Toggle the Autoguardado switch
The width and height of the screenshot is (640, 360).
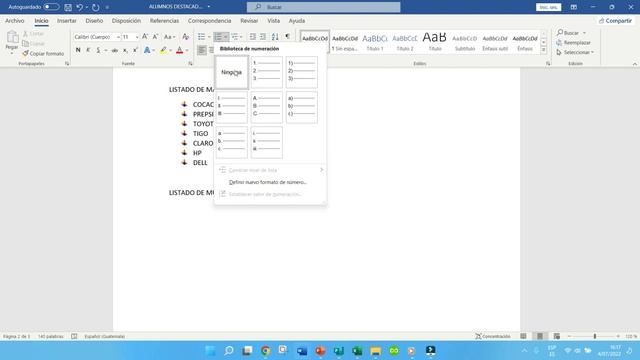point(51,7)
